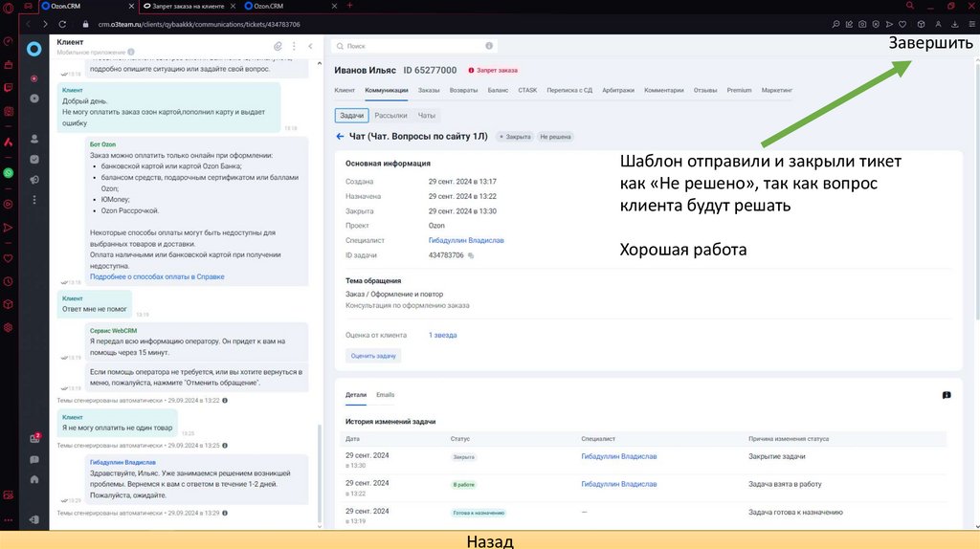Click the Поиск search field
The height and width of the screenshot is (549, 980).
(412, 46)
